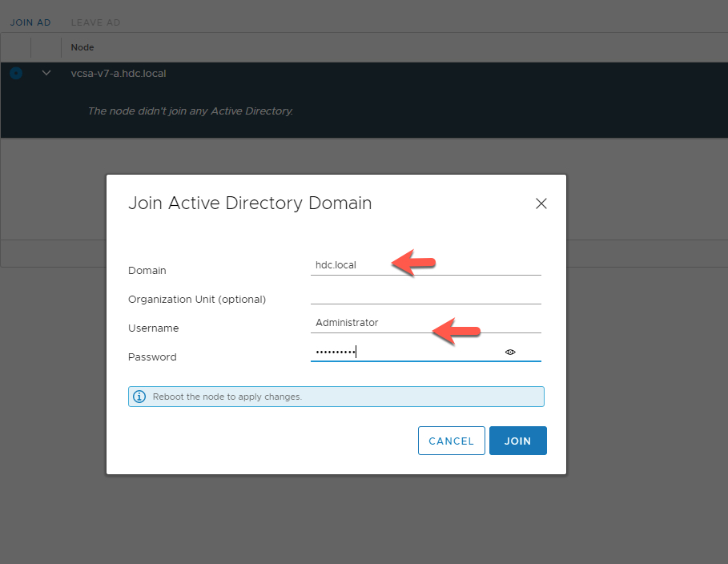
Task: Click the Password field label
Action: pos(152,357)
